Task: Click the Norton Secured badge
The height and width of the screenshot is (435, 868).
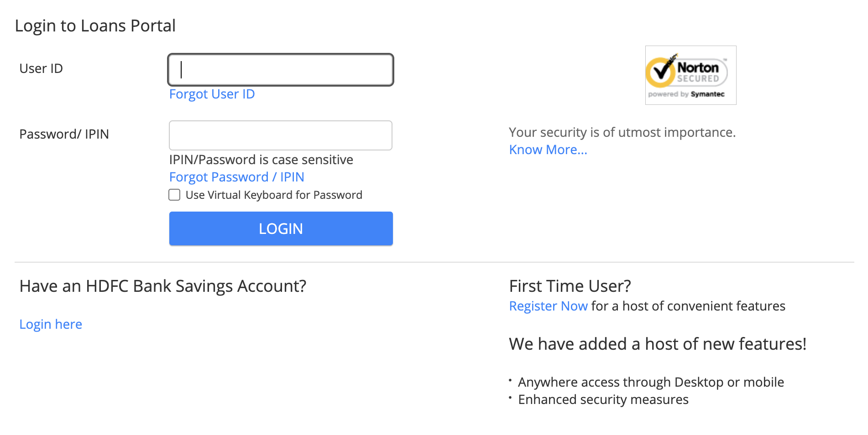Action: tap(690, 75)
